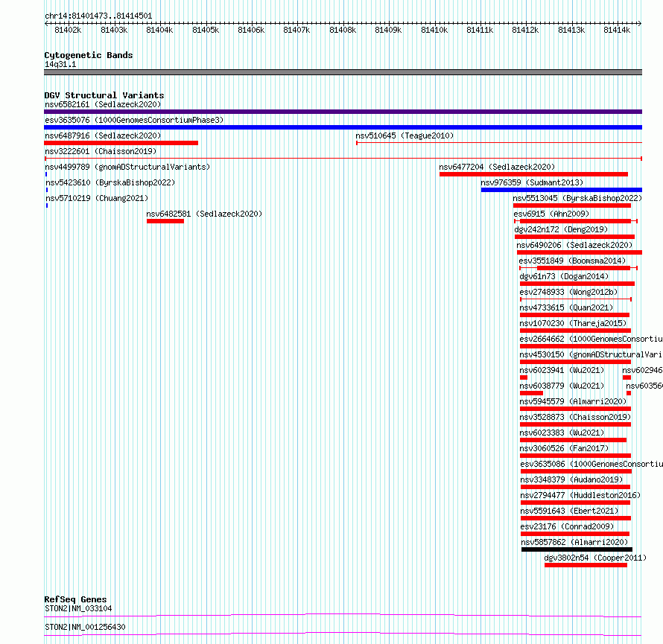Open nsv6038779 (Wu2021) variant
The width and height of the screenshot is (663, 644).
click(x=562, y=386)
